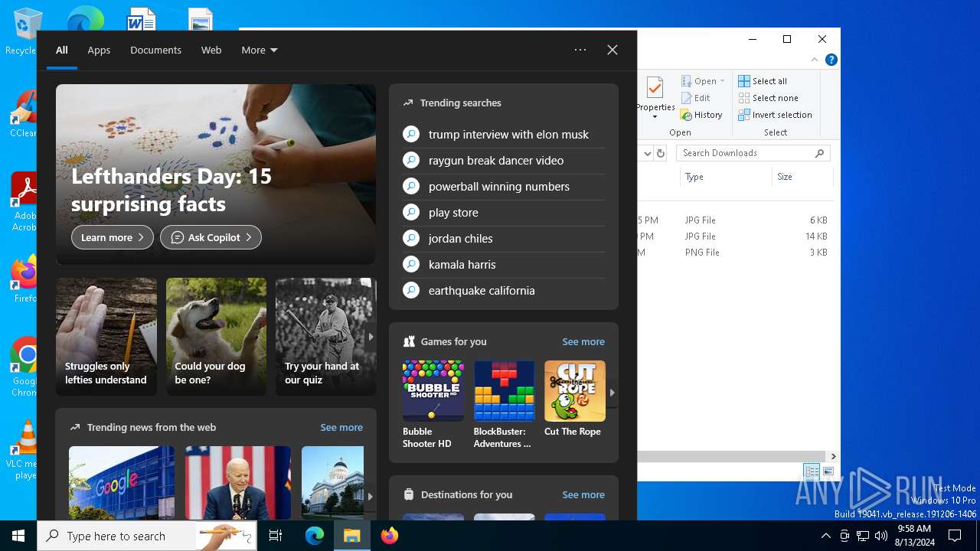This screenshot has height=551, width=980.
Task: Click the Properties icon in Explorer ribbon
Action: [655, 89]
